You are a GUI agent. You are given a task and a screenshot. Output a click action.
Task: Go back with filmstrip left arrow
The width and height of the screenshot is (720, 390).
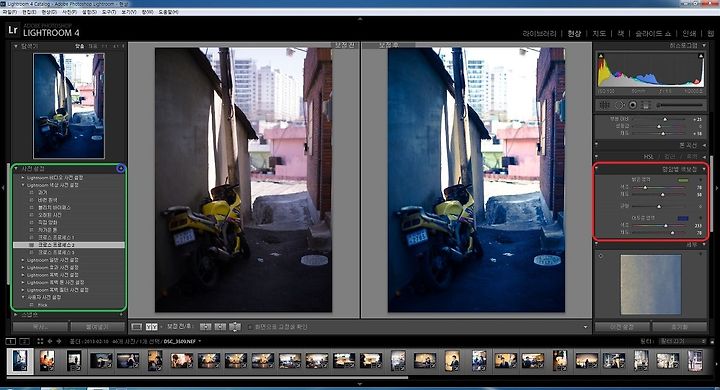pyautogui.click(x=50, y=341)
